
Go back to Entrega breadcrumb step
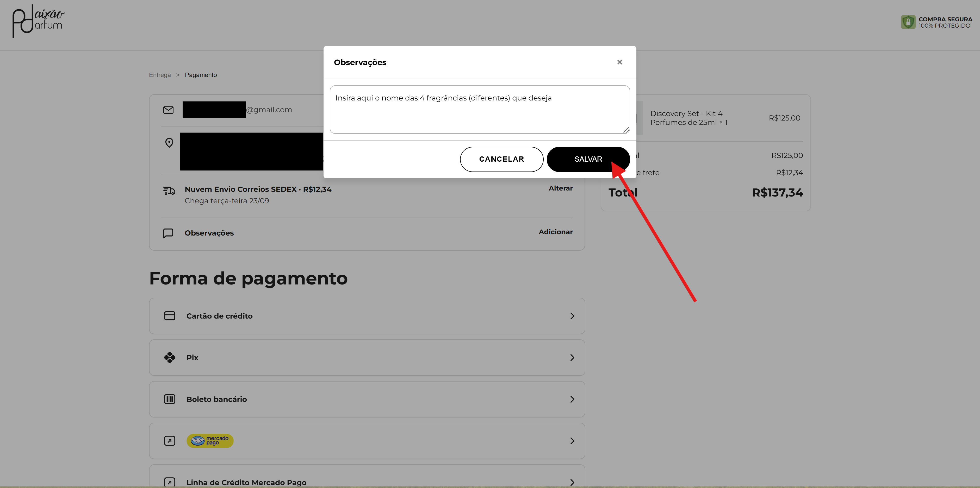[x=160, y=75]
